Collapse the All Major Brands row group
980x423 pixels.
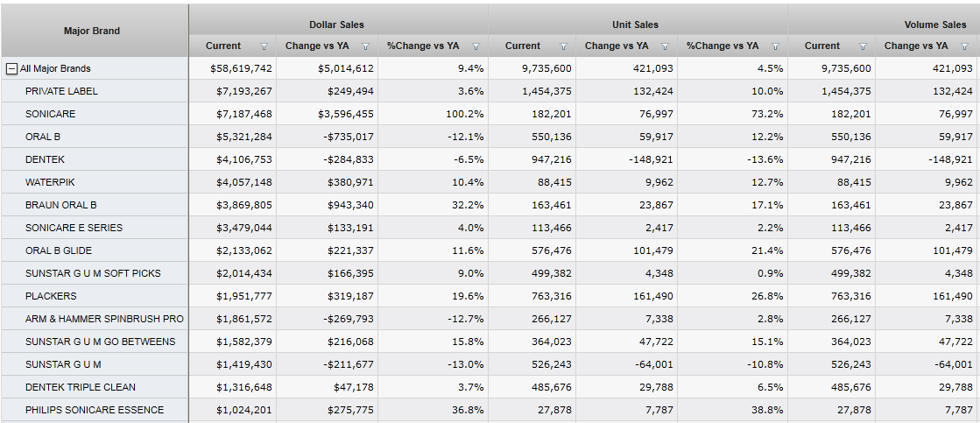pyautogui.click(x=12, y=68)
